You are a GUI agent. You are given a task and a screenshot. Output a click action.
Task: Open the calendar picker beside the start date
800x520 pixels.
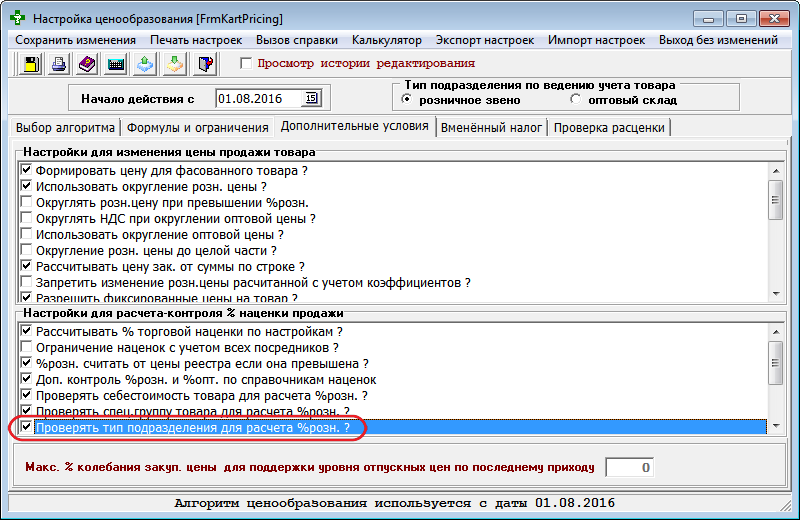point(311,98)
